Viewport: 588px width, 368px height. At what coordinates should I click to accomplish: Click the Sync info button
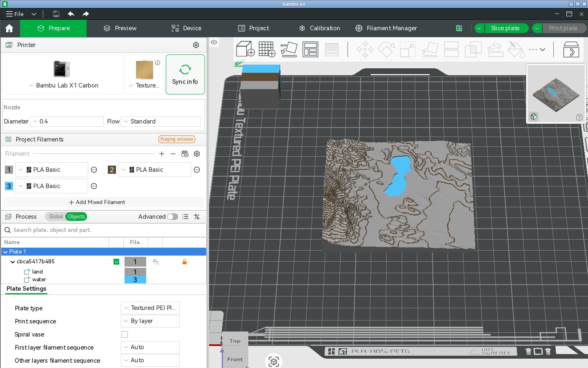pyautogui.click(x=185, y=74)
